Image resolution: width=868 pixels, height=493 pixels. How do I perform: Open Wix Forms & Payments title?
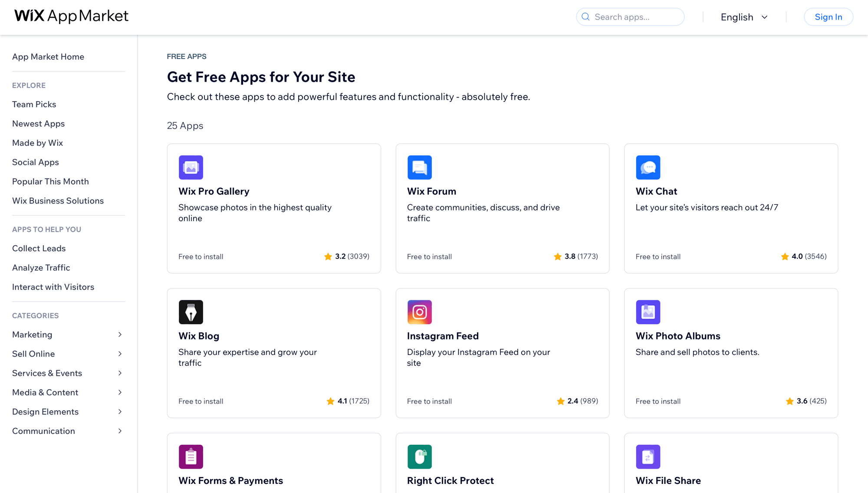pyautogui.click(x=231, y=480)
